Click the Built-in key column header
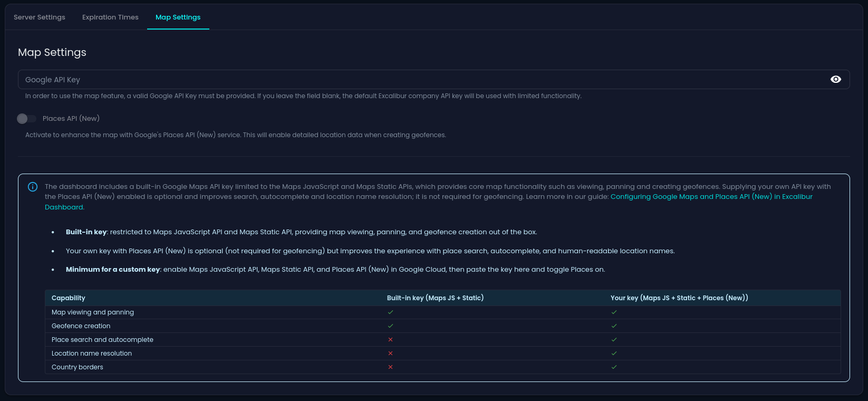868x401 pixels. (x=435, y=298)
